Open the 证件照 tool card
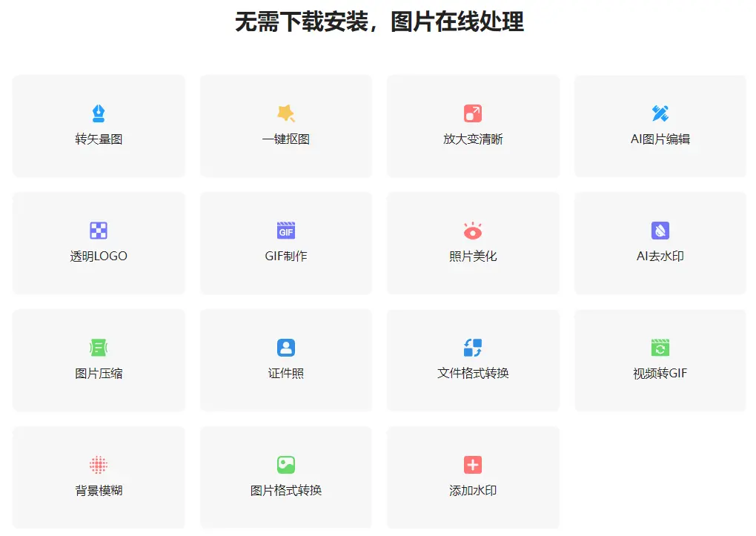This screenshot has height=536, width=756. [x=285, y=360]
